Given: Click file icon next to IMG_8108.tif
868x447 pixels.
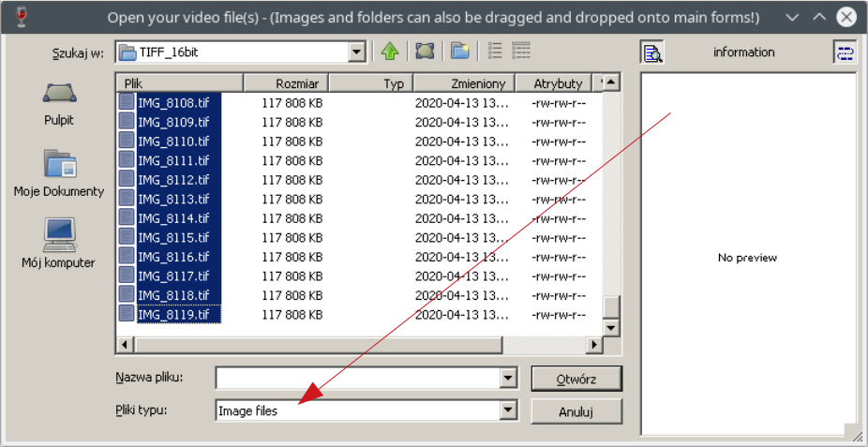Looking at the screenshot, I should (x=127, y=102).
